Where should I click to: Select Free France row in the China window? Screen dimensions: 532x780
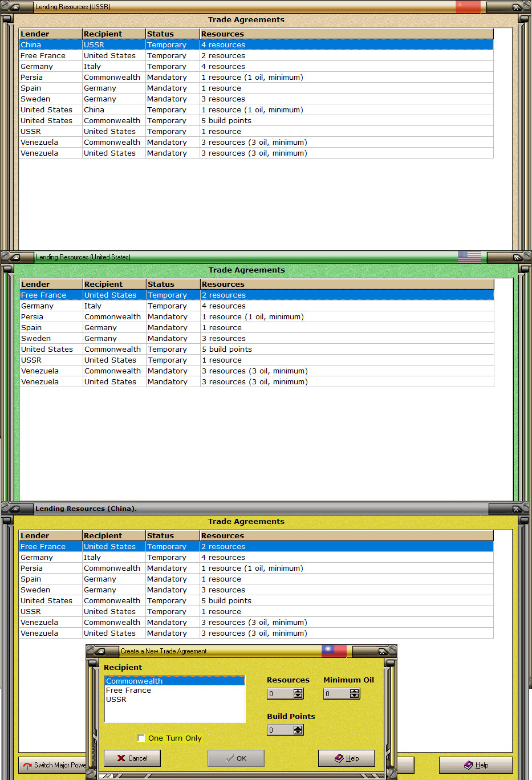pos(256,546)
